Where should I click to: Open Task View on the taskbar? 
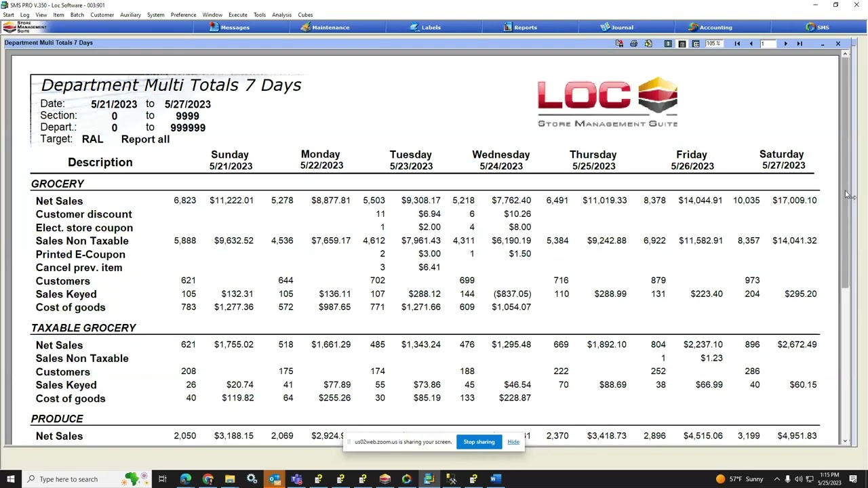point(163,479)
